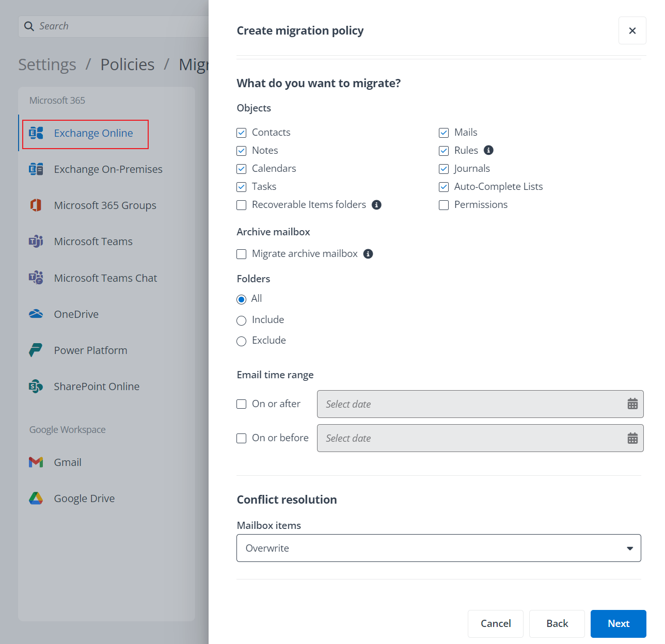Click the Microsoft Teams Chat icon
Screen dimensions: 665x644
[35, 278]
